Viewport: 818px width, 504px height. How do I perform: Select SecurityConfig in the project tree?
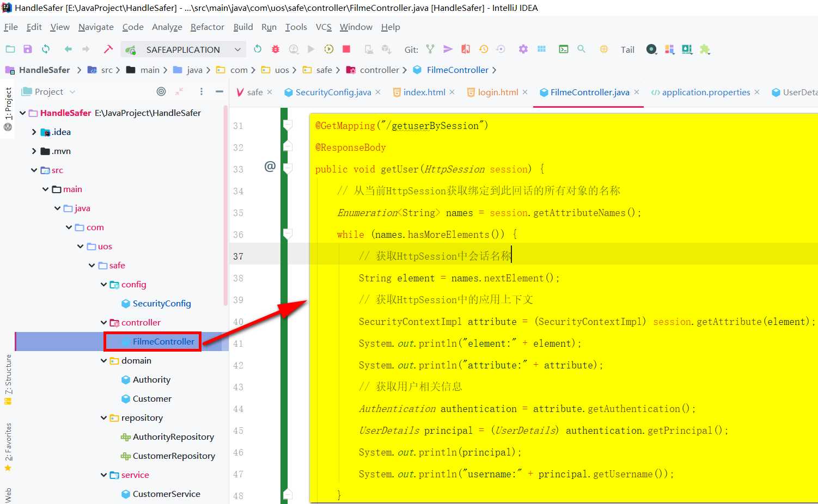(162, 303)
